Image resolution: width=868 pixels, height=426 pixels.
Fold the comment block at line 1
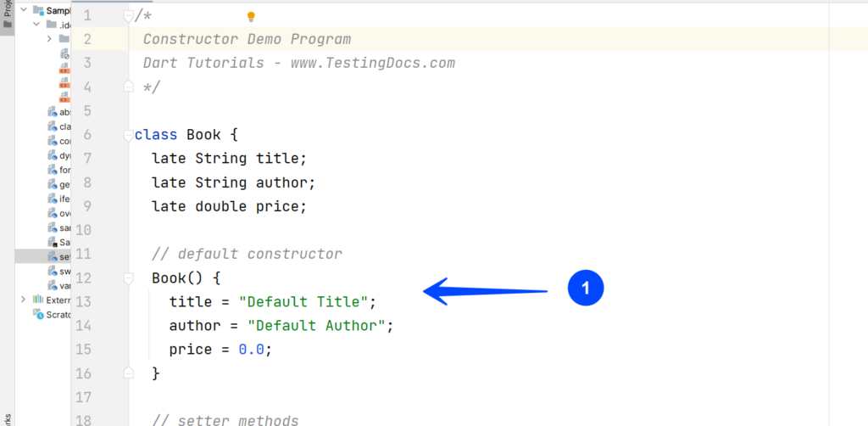click(128, 16)
